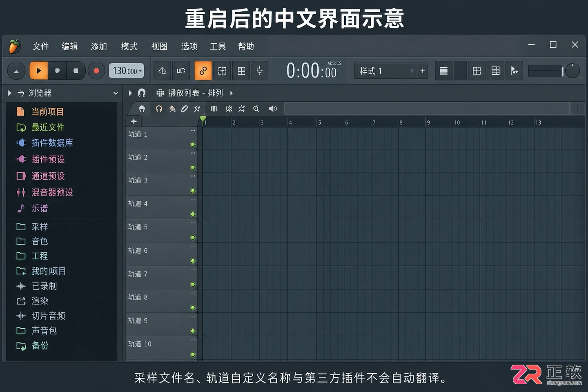Adjust the master volume knob at top right
The width and height of the screenshot is (588, 392).
point(572,71)
